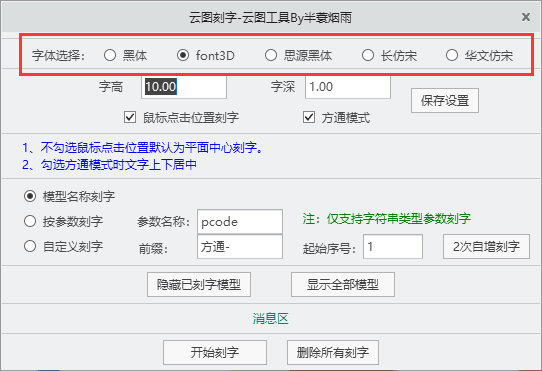Click the 参数名称 field containing pcode
This screenshot has width=542, height=371.
click(x=240, y=221)
